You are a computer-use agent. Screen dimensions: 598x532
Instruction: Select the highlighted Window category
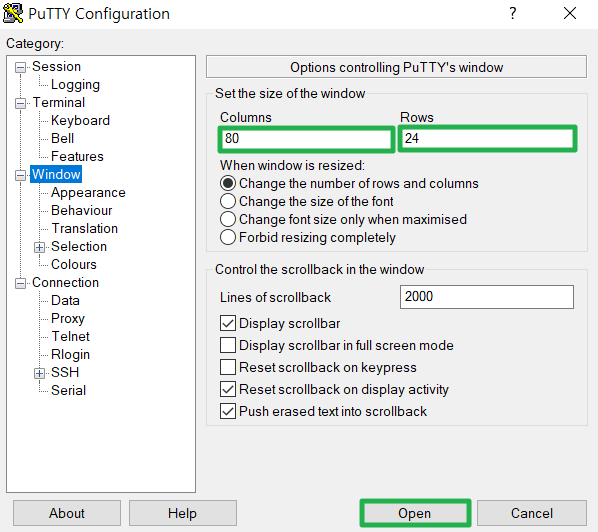pos(56,174)
